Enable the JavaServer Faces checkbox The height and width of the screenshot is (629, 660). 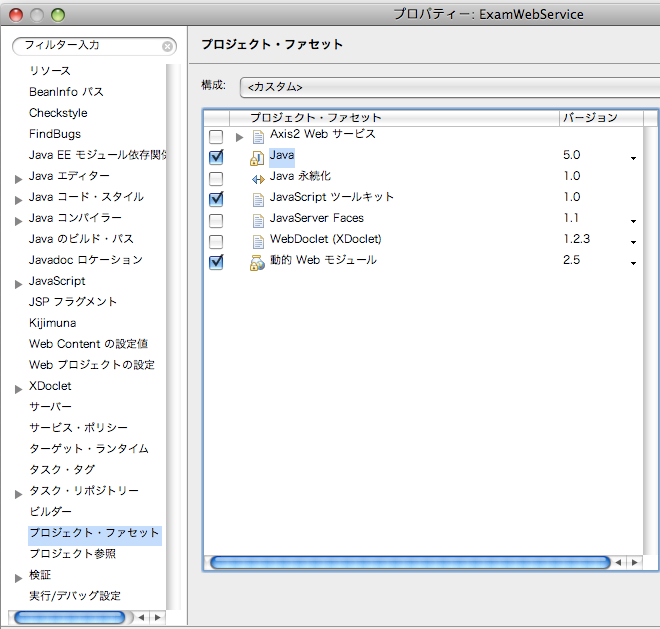216,219
